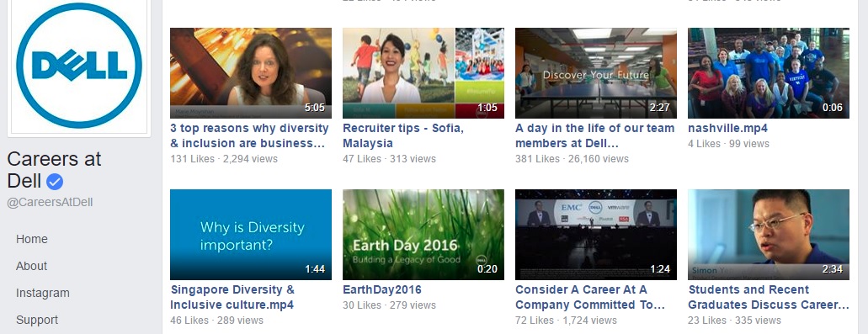This screenshot has width=868, height=334.
Task: Play the 'Discover Your Future' video thumbnail
Action: pos(596,73)
